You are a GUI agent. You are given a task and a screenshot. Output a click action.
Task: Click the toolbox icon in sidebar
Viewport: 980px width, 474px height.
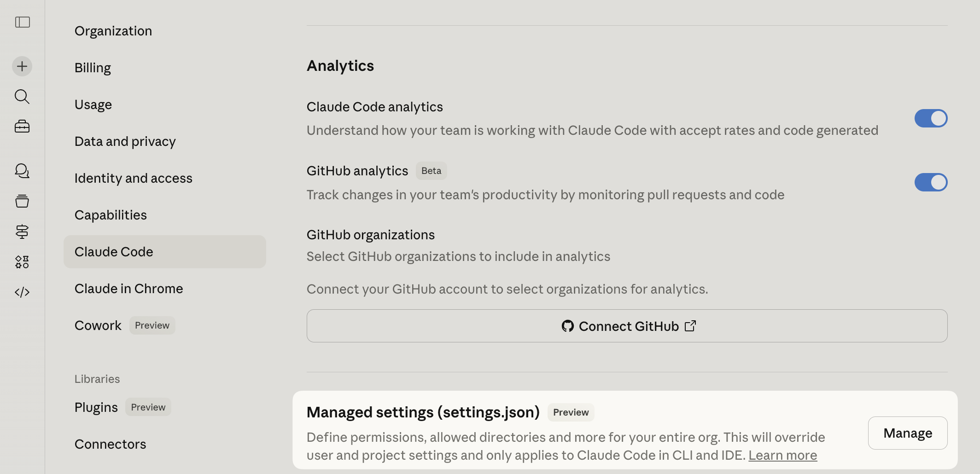point(22,127)
